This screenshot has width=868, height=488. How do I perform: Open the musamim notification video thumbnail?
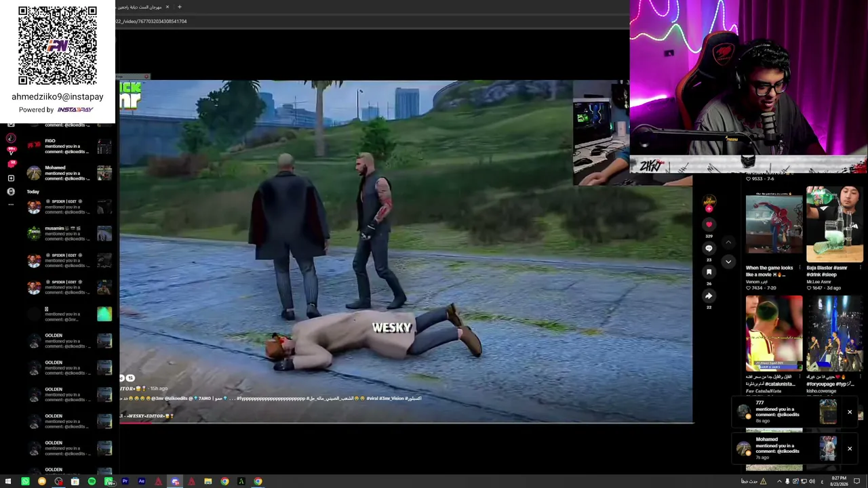(x=104, y=234)
